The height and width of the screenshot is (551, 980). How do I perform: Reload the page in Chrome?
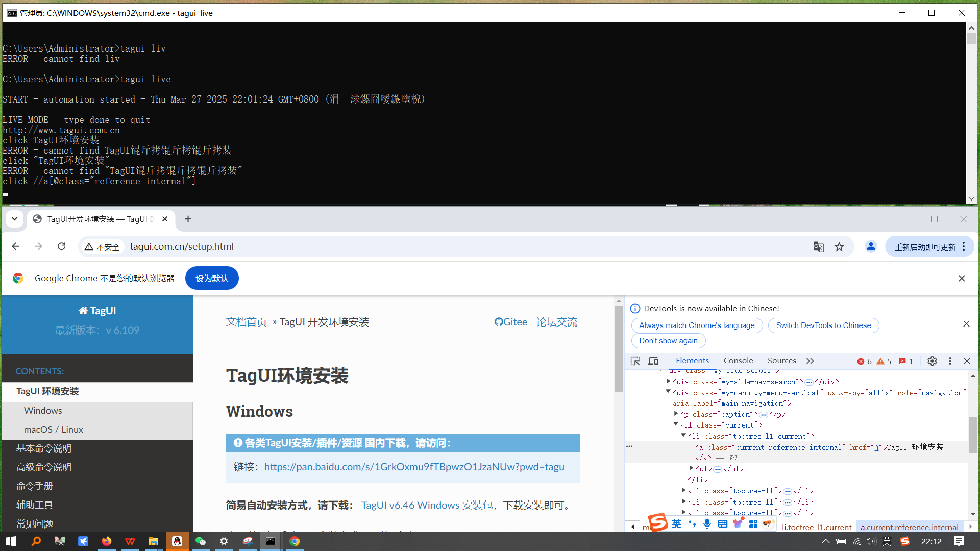coord(62,246)
